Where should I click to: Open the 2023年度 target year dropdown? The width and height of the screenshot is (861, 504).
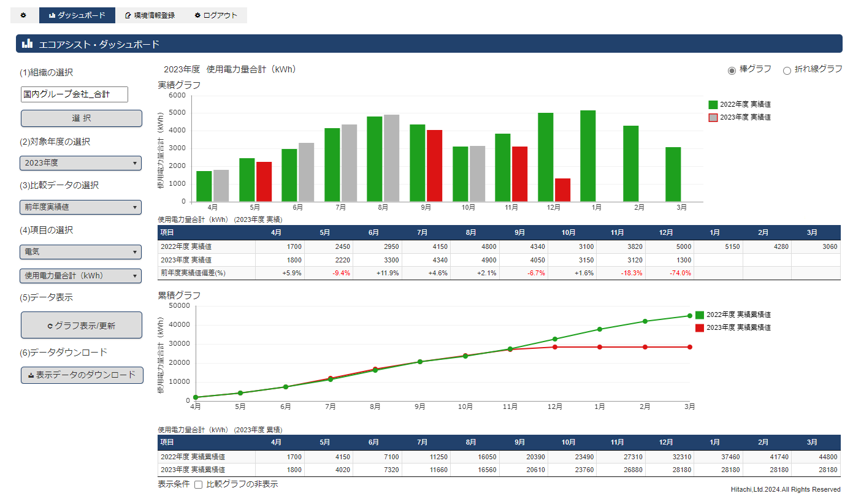80,163
